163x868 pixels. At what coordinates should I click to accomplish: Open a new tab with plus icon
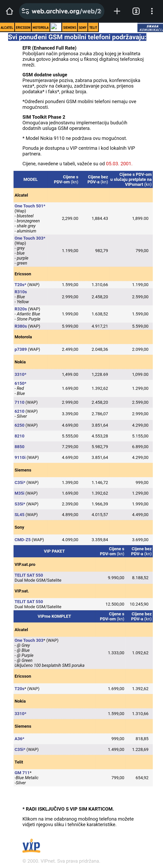(x=117, y=11)
